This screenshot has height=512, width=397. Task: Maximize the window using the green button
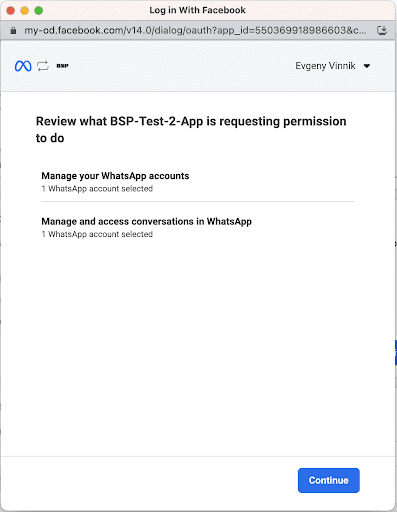39,10
